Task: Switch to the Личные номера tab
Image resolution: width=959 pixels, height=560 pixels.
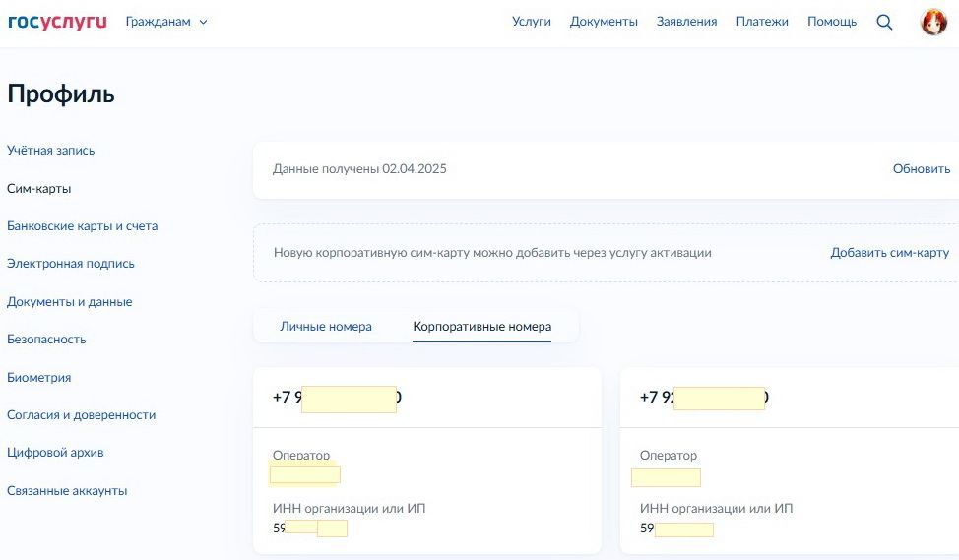Action: point(325,327)
